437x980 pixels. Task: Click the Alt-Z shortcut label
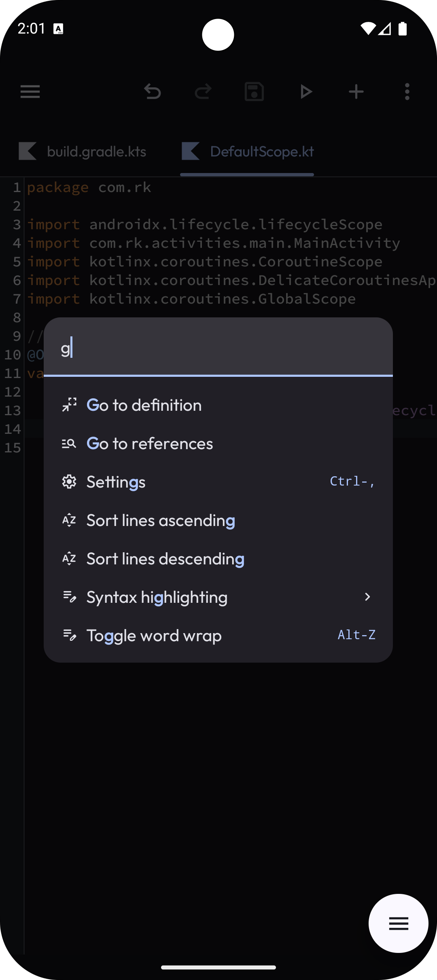coord(356,635)
